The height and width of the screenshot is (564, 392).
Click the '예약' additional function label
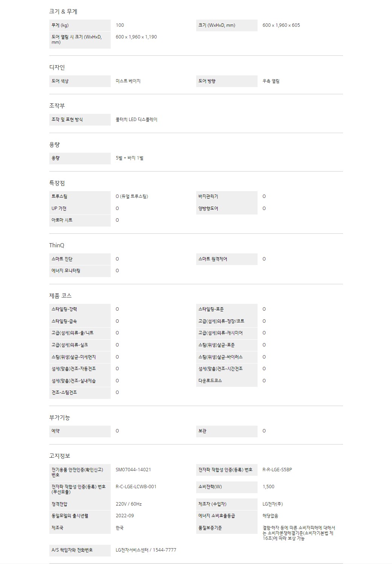(56, 431)
